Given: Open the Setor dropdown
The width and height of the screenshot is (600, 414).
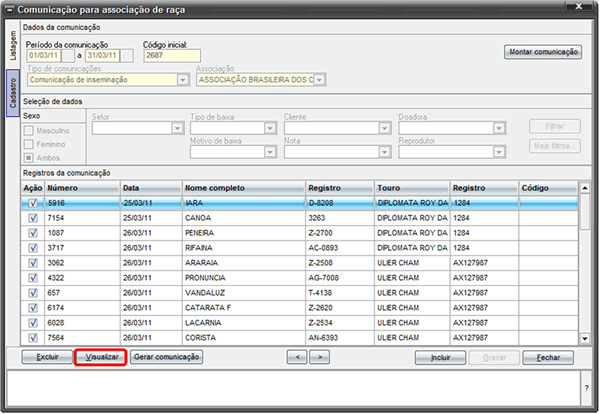Looking at the screenshot, I should click(x=178, y=128).
